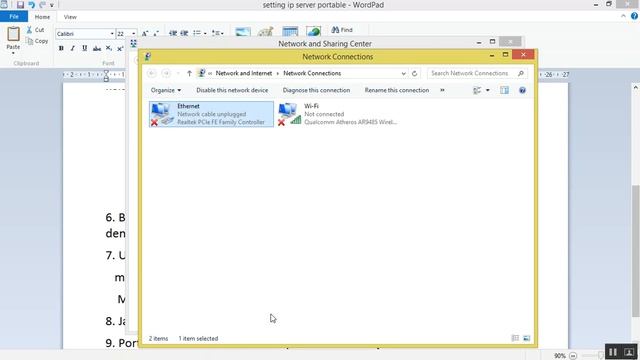The image size is (640, 360).
Task: Click the WordPad Help question mark icon
Action: 634,16
